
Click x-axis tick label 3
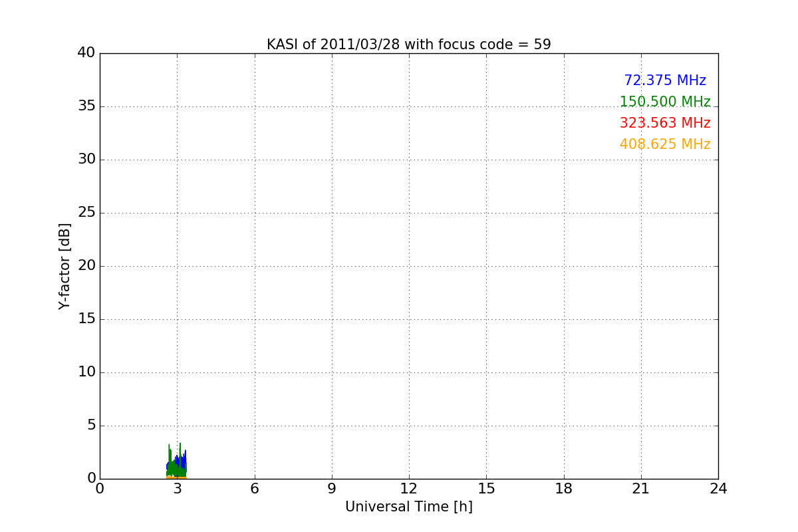tap(177, 489)
